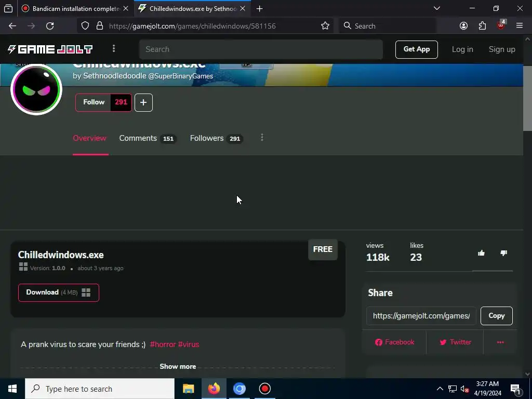Close the Bandicam installation tab
This screenshot has width=532, height=399.
point(126,8)
